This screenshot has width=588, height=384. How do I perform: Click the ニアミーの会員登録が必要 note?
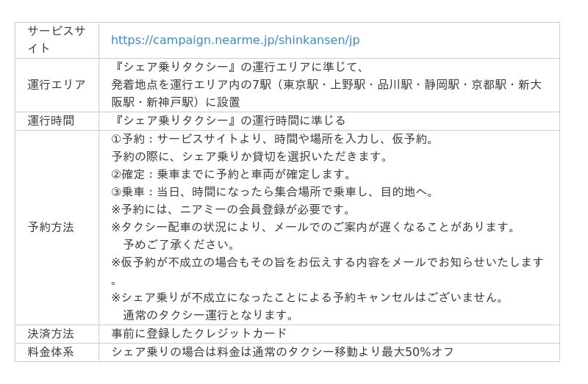232,209
